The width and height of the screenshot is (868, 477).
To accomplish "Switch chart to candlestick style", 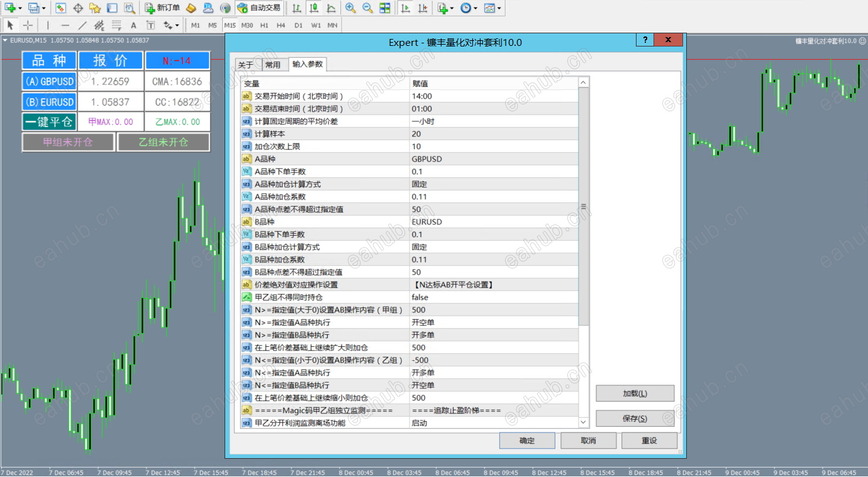I will tap(313, 8).
